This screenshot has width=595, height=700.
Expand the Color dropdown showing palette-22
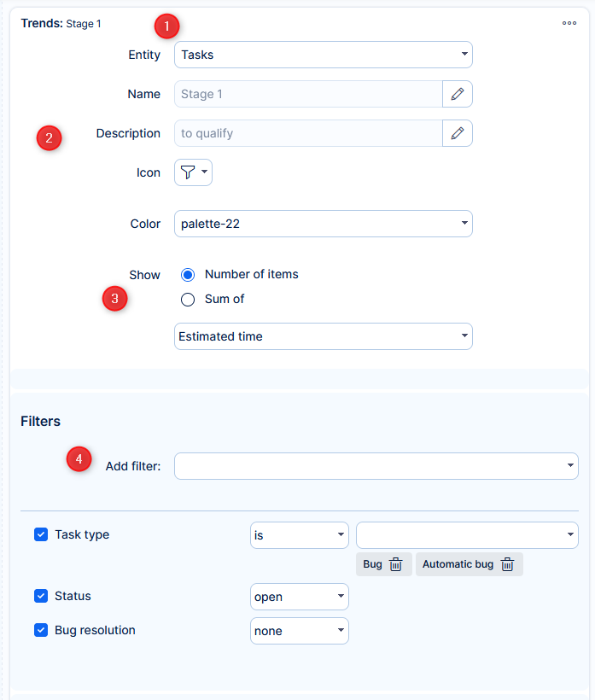coord(323,224)
